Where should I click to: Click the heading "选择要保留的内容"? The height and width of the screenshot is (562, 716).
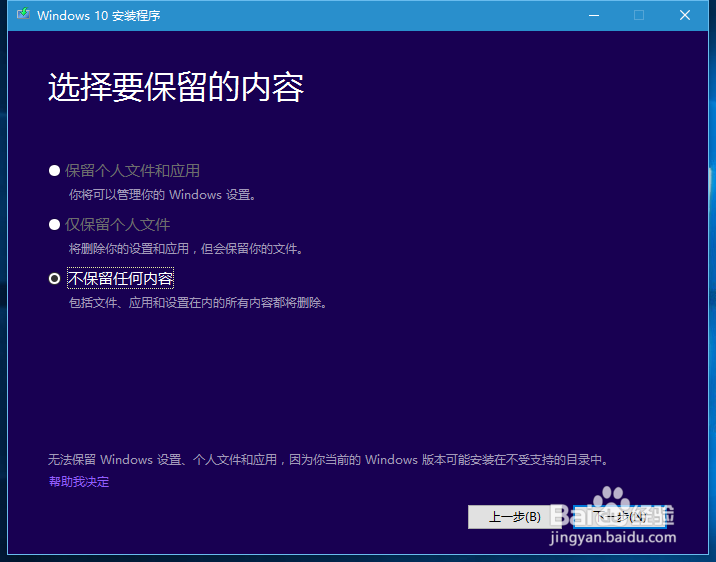[x=176, y=87]
